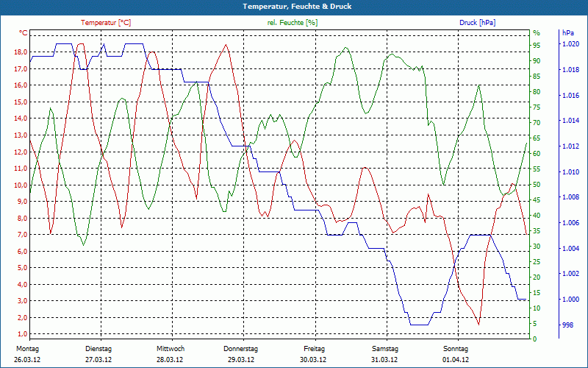Click '20' on the humidity axis
This screenshot has height=368, width=588.
tap(537, 277)
